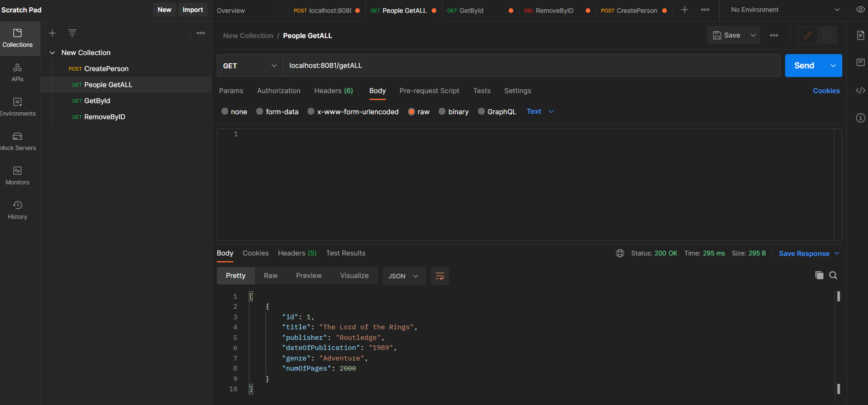Add a new request tab with the plus icon
Viewport: 868px width, 405px height.
pos(685,10)
